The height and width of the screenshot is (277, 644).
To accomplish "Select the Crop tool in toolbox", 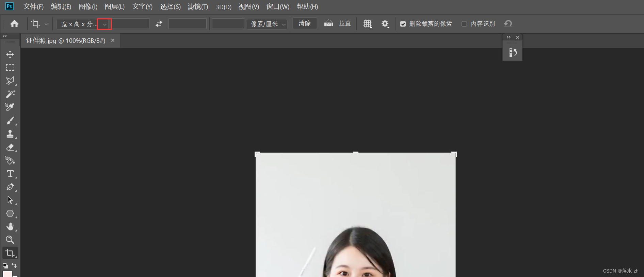I will click(x=10, y=253).
